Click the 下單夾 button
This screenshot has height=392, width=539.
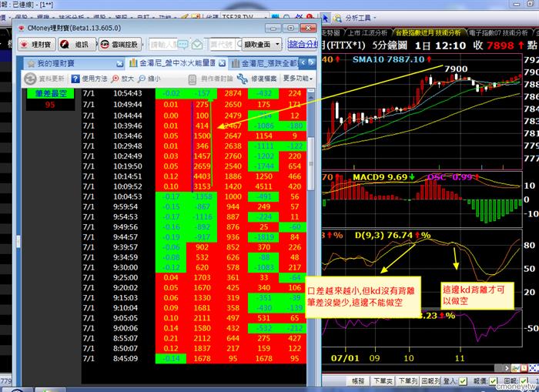point(383,381)
